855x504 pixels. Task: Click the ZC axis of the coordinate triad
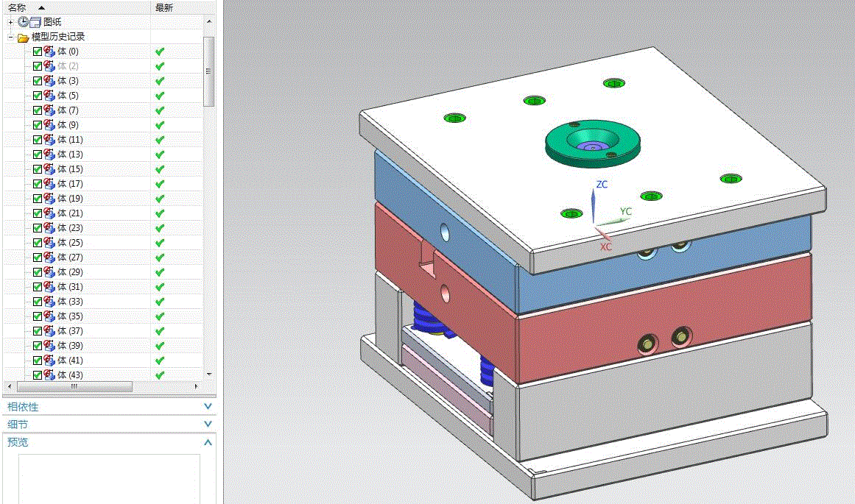pyautogui.click(x=594, y=205)
